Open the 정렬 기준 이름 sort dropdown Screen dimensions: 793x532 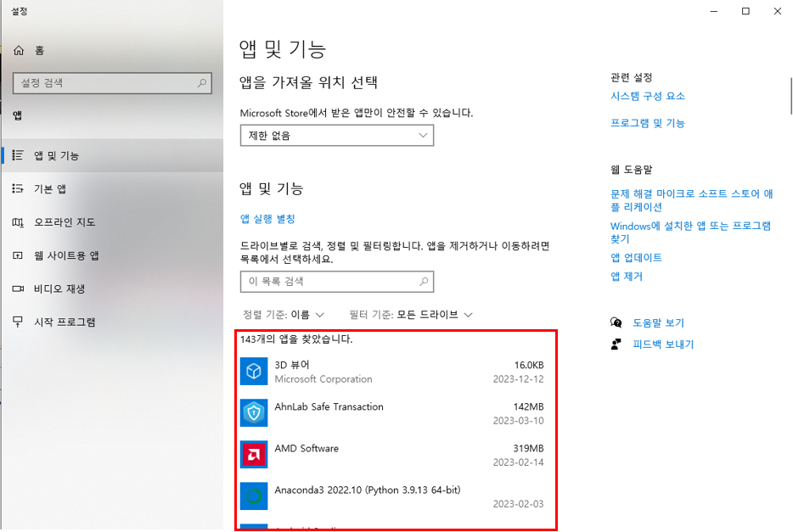pyautogui.click(x=284, y=315)
